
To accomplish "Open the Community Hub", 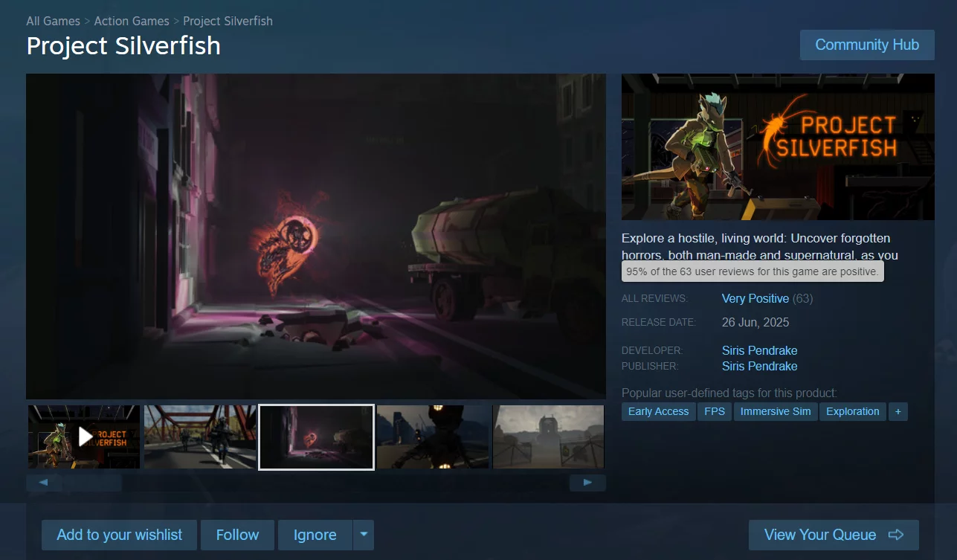I will [x=867, y=45].
